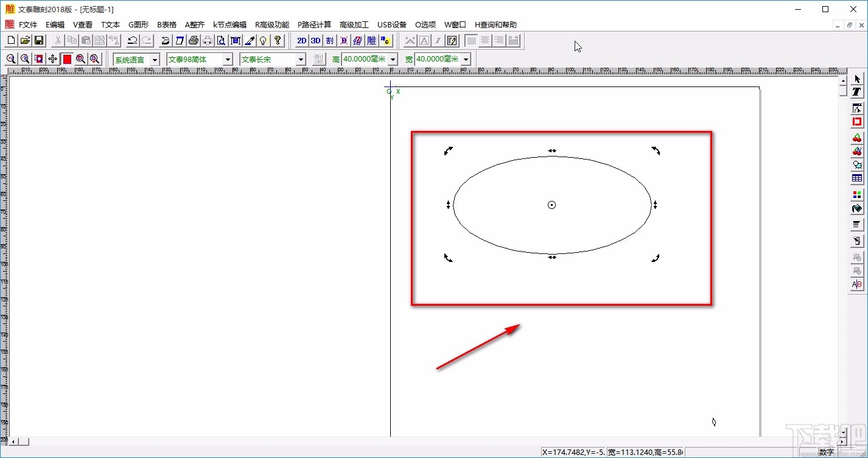The height and width of the screenshot is (458, 868).
Task: Open the R高级功能 menu
Action: point(272,25)
